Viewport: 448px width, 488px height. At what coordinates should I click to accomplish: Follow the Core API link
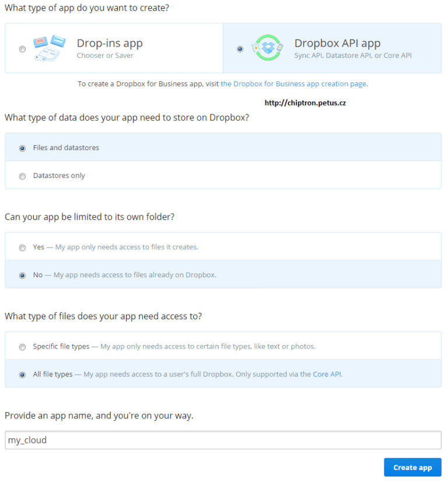[327, 374]
